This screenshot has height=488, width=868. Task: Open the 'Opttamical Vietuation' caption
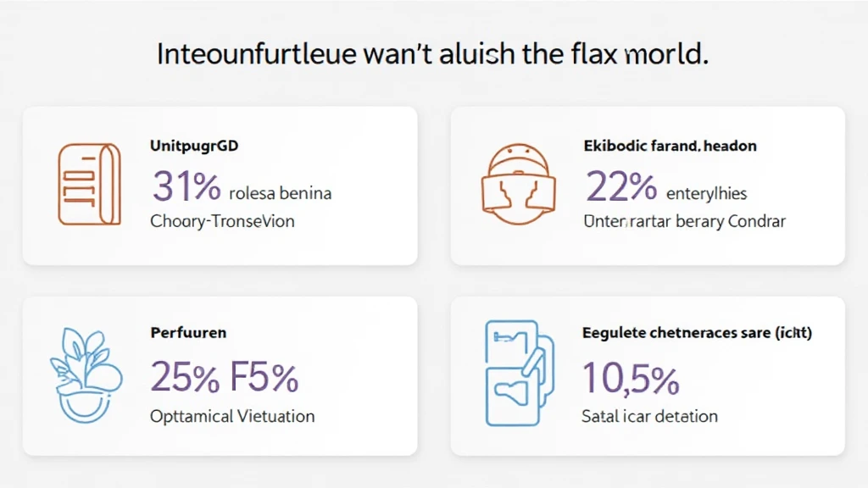pyautogui.click(x=232, y=416)
